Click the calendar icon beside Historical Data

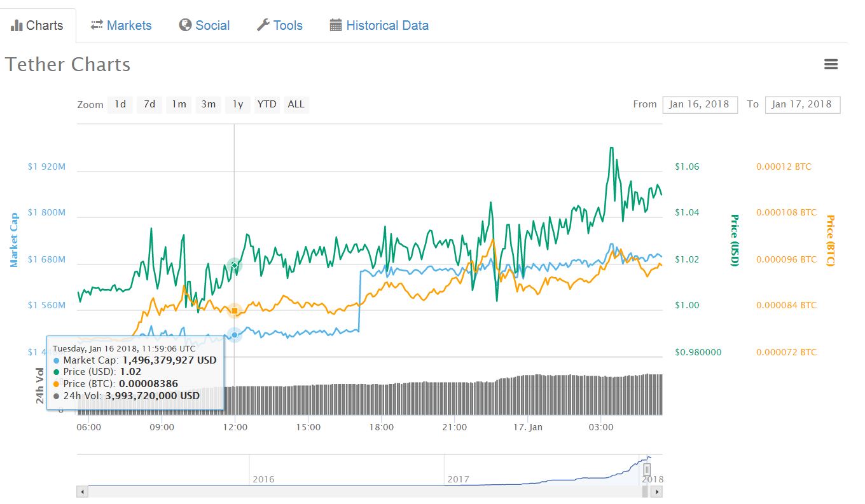336,25
